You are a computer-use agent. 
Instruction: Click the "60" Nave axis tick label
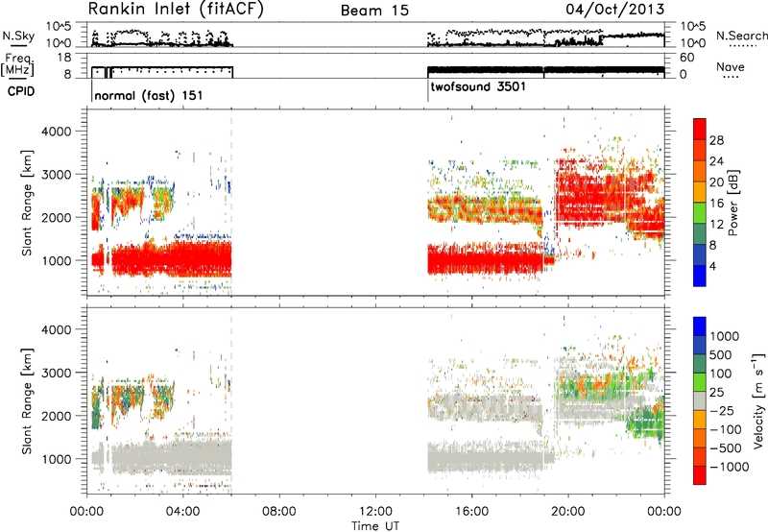(x=687, y=58)
